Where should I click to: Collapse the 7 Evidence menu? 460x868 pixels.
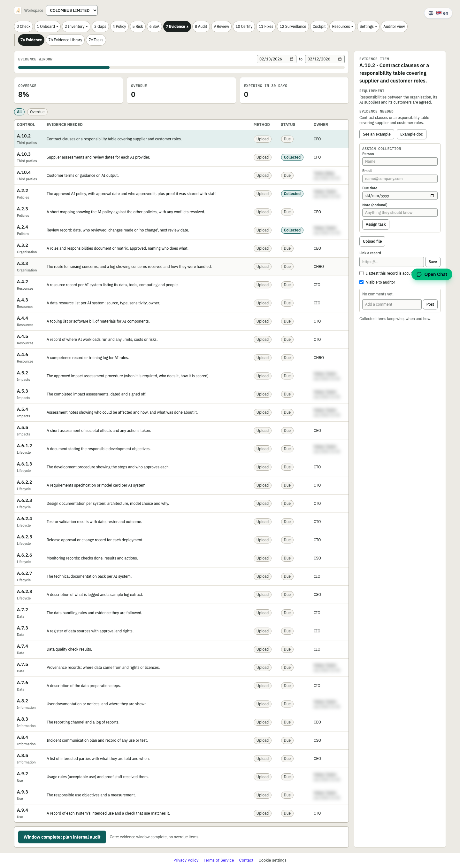point(177,27)
